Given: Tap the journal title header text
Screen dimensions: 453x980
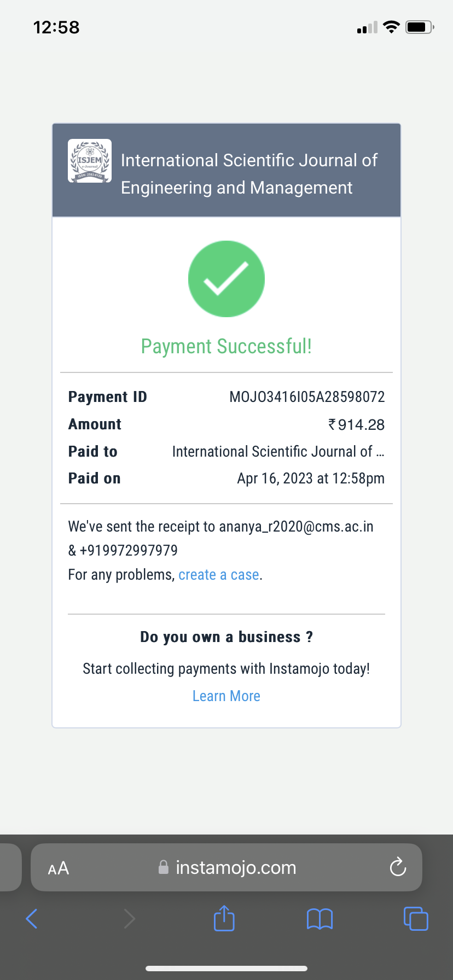Looking at the screenshot, I should point(249,174).
